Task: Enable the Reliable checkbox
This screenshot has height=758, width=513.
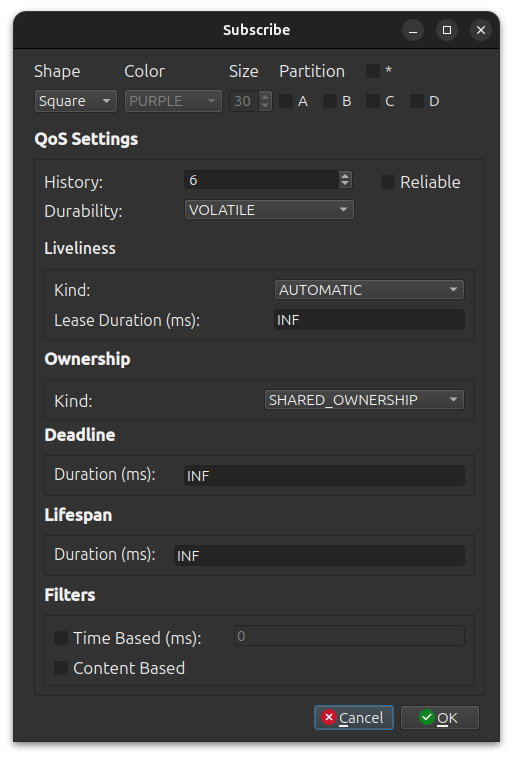Action: coord(388,182)
